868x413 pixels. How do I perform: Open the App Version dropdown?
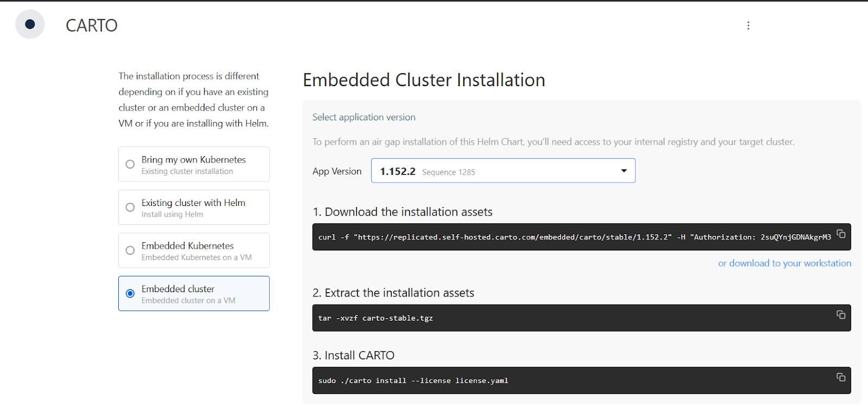coord(502,171)
